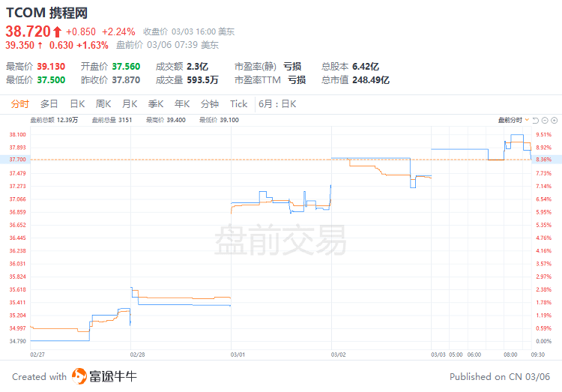Click the chart's 最低价 39.100 label
562x392 pixels.
pyautogui.click(x=219, y=120)
